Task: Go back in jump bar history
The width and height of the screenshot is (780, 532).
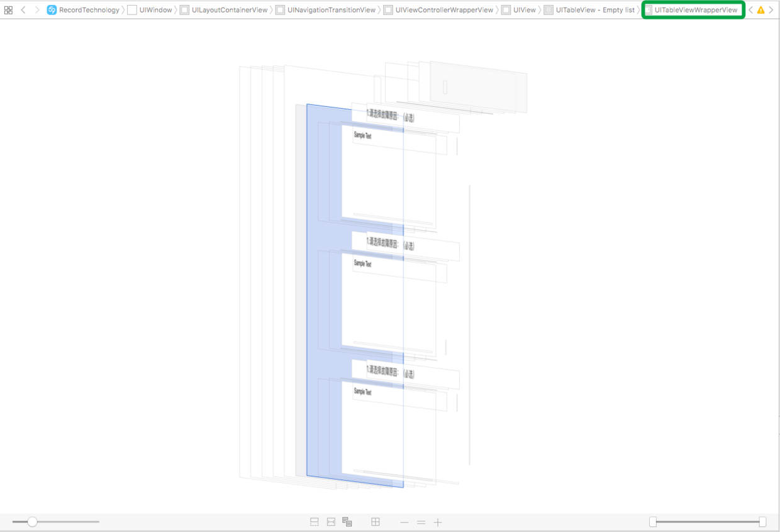Action: pyautogui.click(x=23, y=10)
